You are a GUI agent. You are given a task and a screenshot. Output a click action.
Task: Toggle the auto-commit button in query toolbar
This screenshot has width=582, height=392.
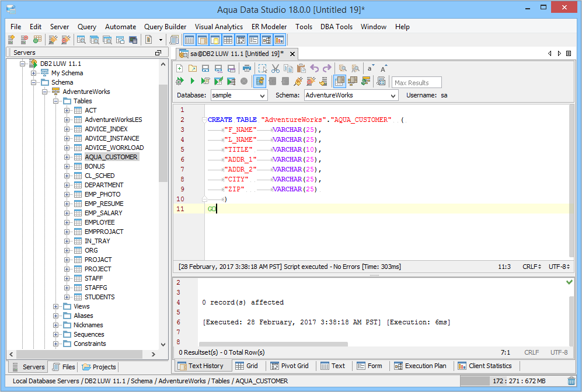tap(260, 82)
